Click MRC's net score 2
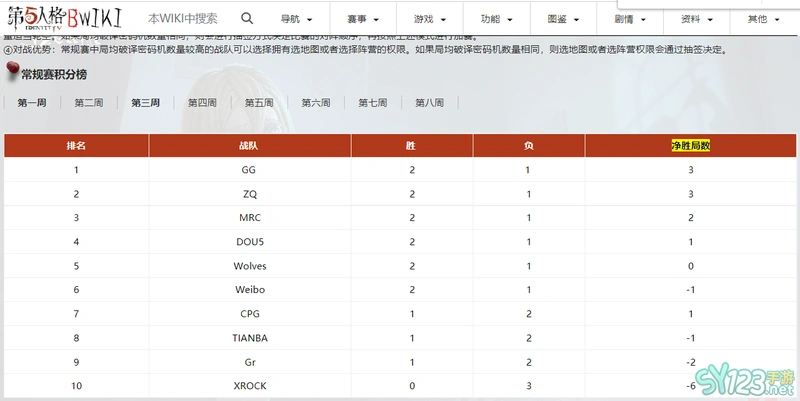 point(691,218)
